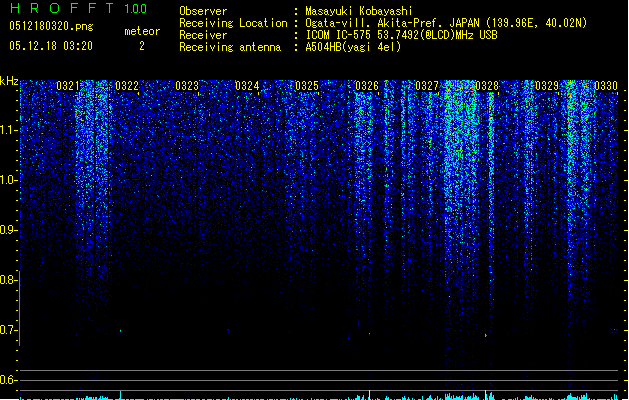Click the 0328 time marker
The height and width of the screenshot is (400, 629).
(x=487, y=86)
